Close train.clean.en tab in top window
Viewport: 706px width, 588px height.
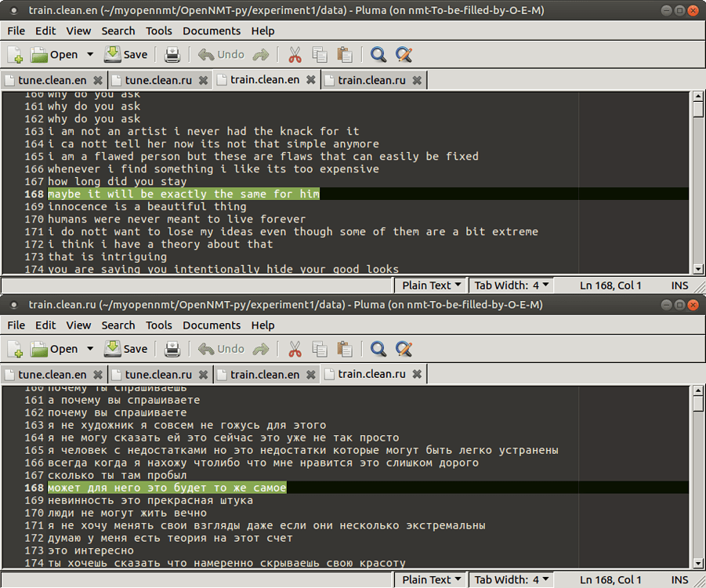310,80
